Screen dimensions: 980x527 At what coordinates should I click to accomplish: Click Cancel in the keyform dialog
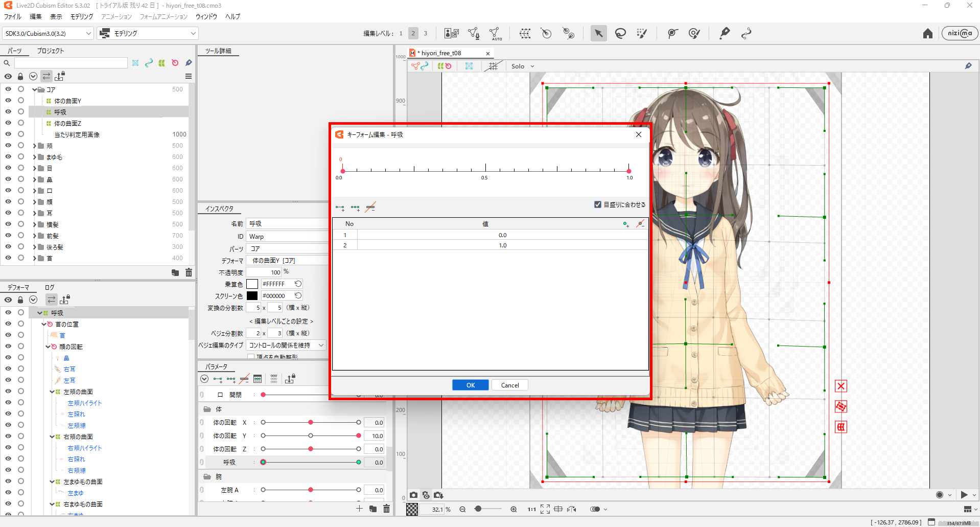510,385
